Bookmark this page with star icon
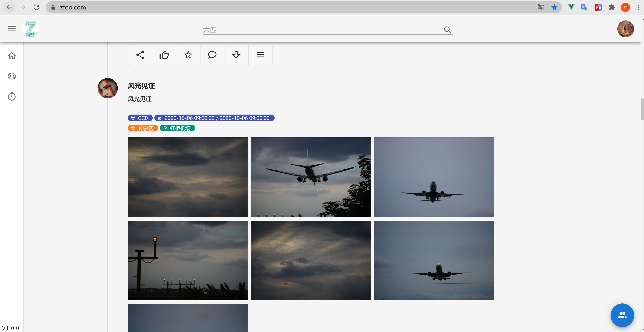The image size is (644, 332). [x=554, y=7]
